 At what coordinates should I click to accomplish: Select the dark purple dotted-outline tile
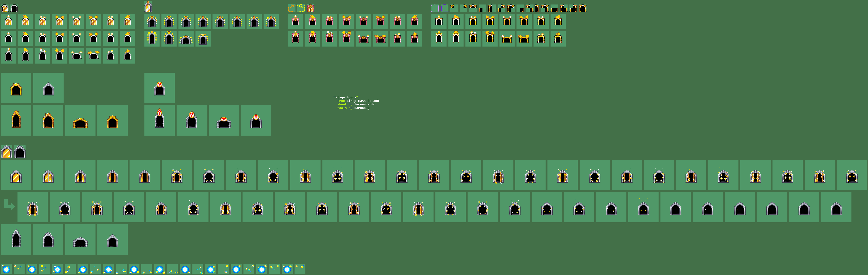click(445, 9)
